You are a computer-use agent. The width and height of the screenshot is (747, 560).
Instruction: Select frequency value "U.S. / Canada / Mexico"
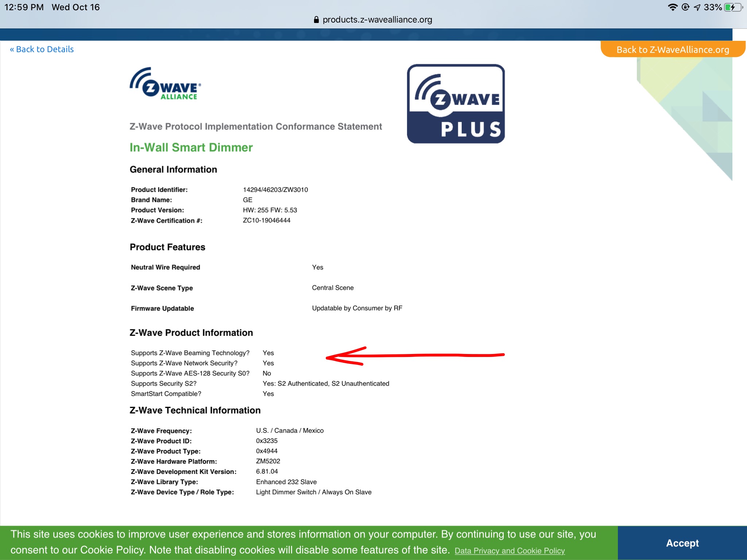(x=290, y=431)
